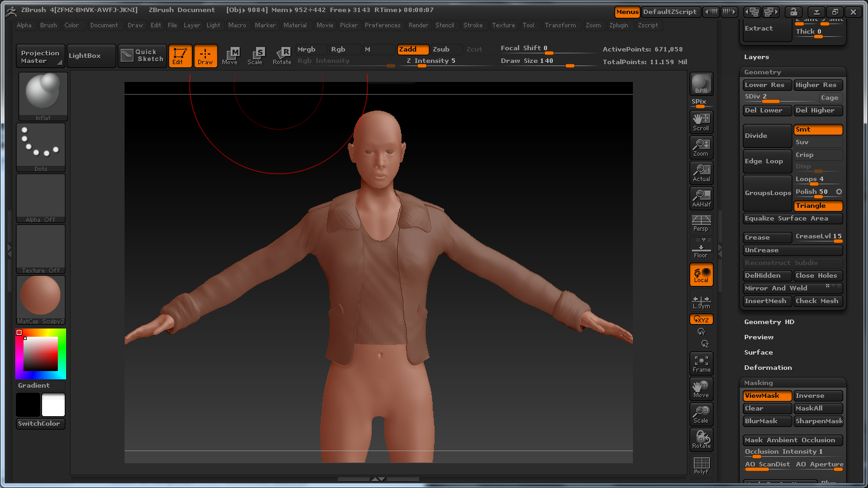This screenshot has height=488, width=868.
Task: Click the Frame mesh icon
Action: pos(701,363)
